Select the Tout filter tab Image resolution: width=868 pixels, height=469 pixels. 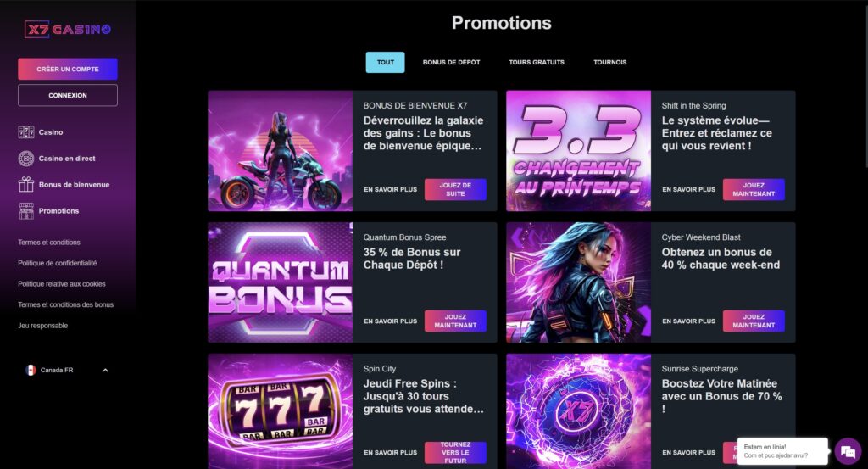[386, 62]
